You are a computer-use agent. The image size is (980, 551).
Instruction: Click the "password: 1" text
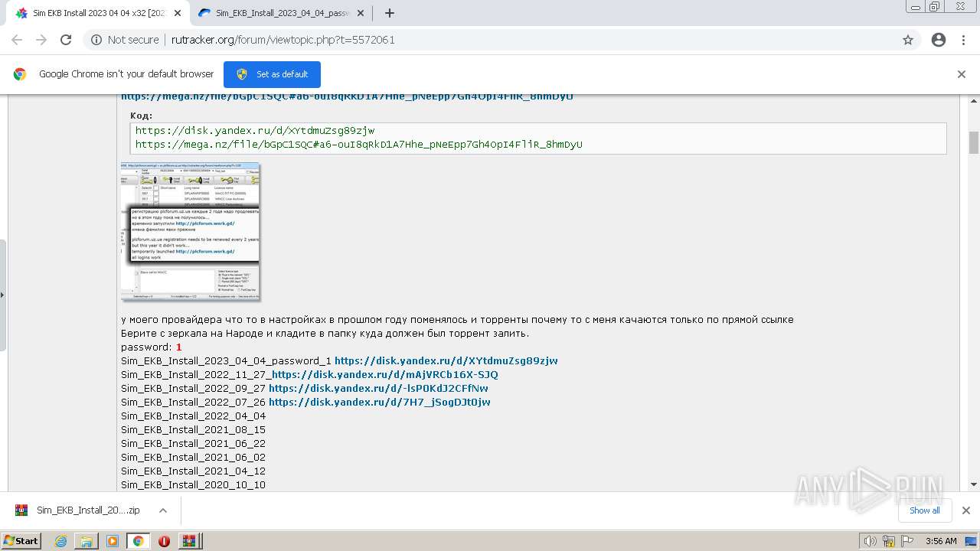152,347
